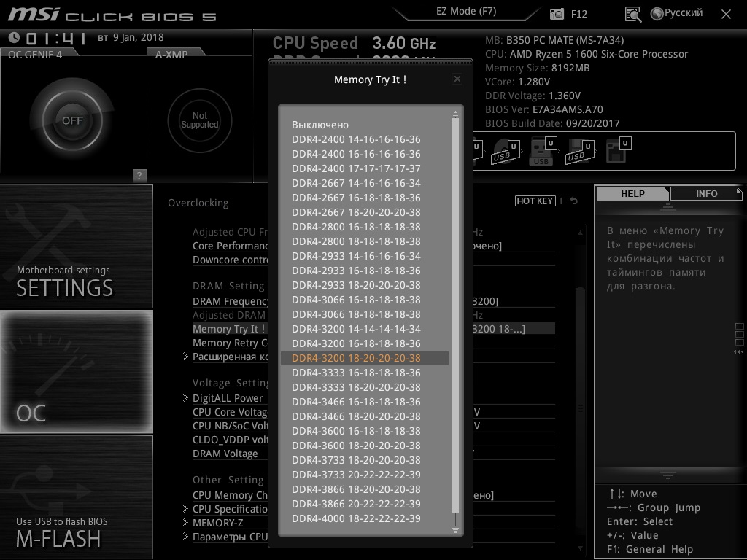Choose DDR4-2800 16-18-18-18-38 preset
Image resolution: width=747 pixels, height=560 pixels.
[365, 227]
